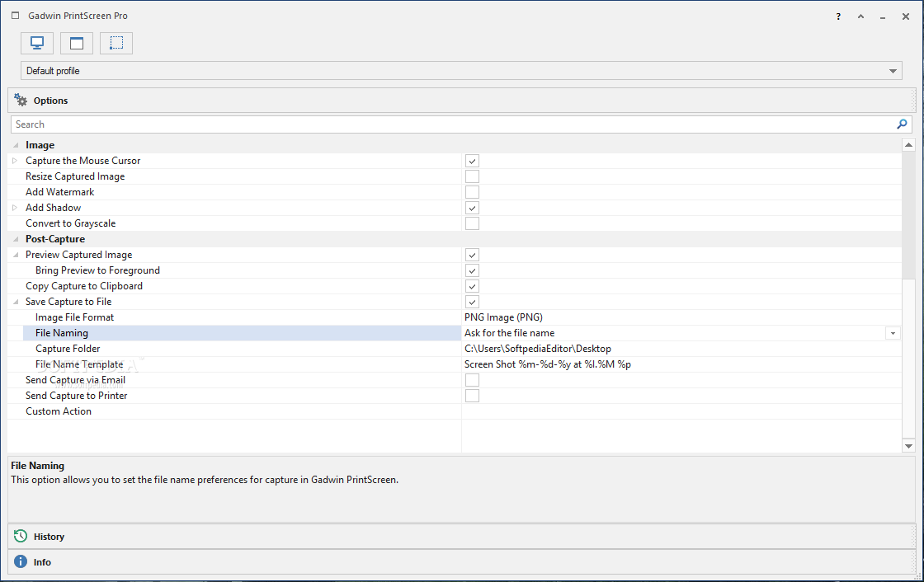Expand the Add Shadow triangle
This screenshot has width=924, height=582.
coord(16,208)
